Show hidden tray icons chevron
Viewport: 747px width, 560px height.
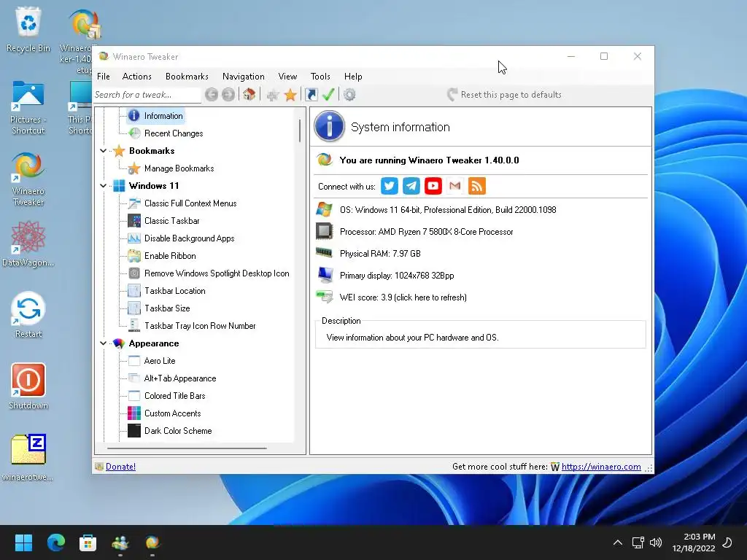click(x=617, y=542)
